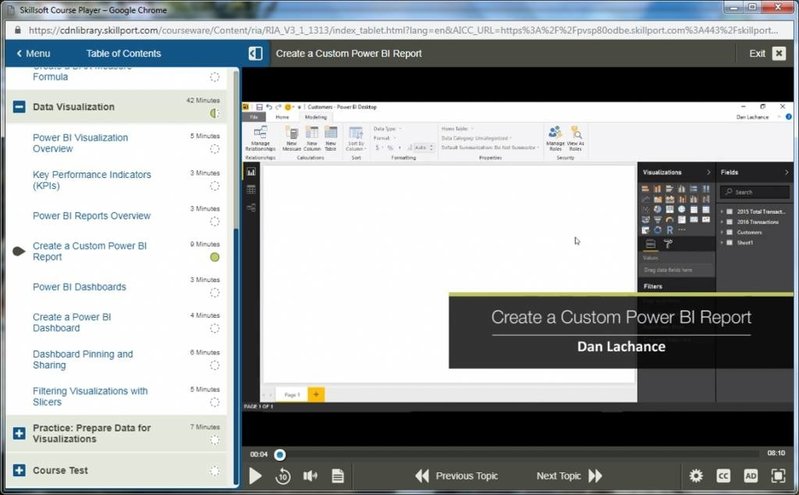Expand the 2015 Total Transactions table
Screen dimensions: 799x495
click(x=722, y=211)
